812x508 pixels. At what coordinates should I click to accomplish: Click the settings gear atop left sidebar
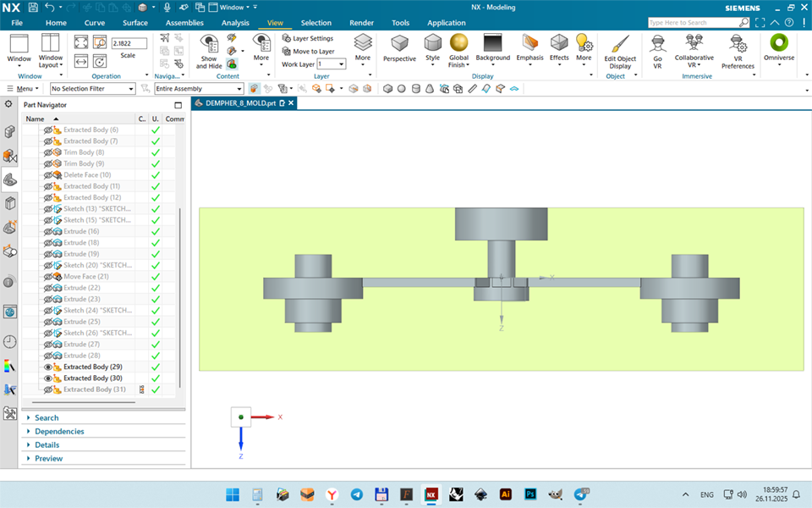click(x=8, y=104)
